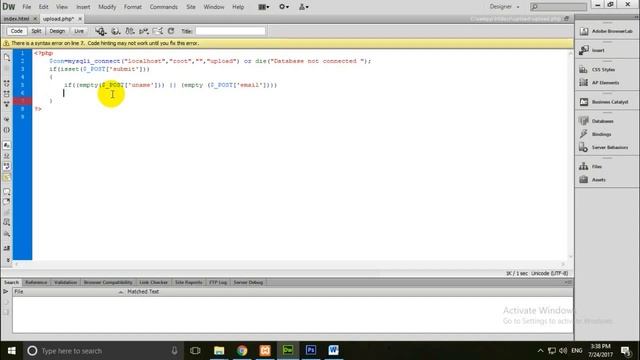The image size is (640, 360).
Task: Open the Link Checker tab
Action: pyautogui.click(x=153, y=282)
